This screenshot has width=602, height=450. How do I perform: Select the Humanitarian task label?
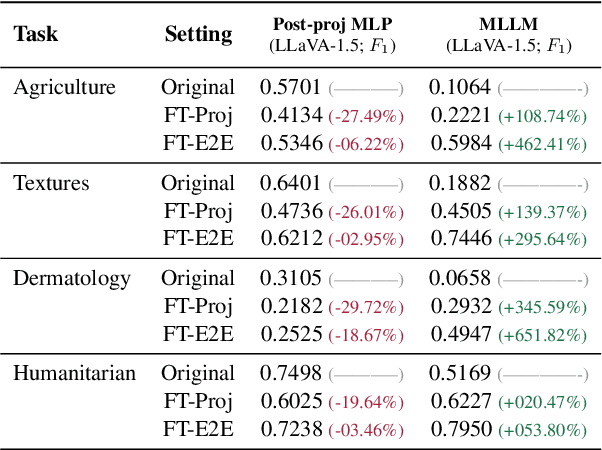75,374
